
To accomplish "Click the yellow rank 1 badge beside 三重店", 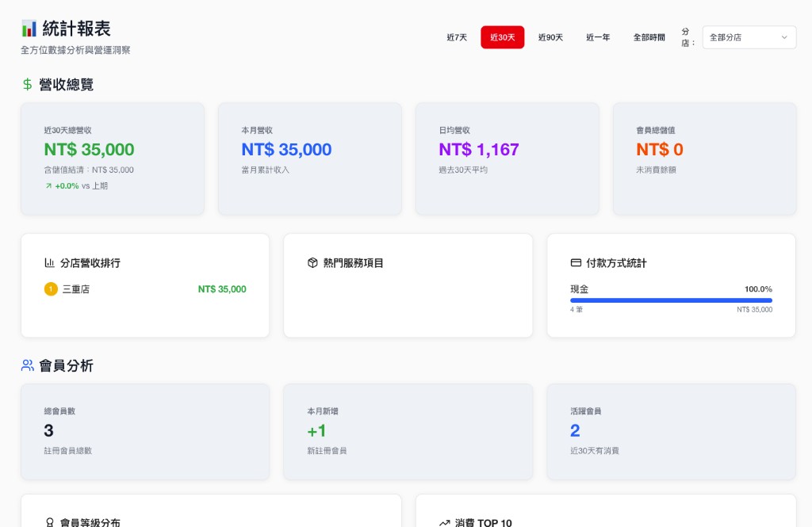I will tap(51, 290).
